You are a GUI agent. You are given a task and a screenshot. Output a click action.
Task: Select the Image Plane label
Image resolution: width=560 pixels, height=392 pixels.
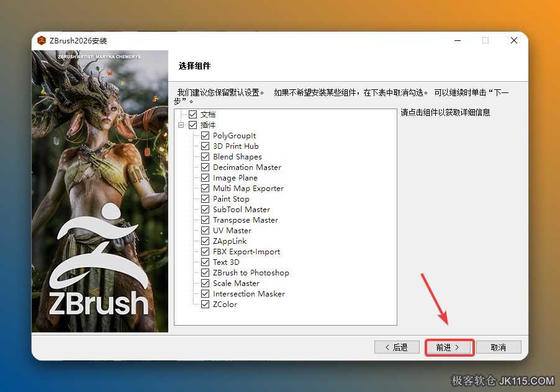tap(235, 177)
